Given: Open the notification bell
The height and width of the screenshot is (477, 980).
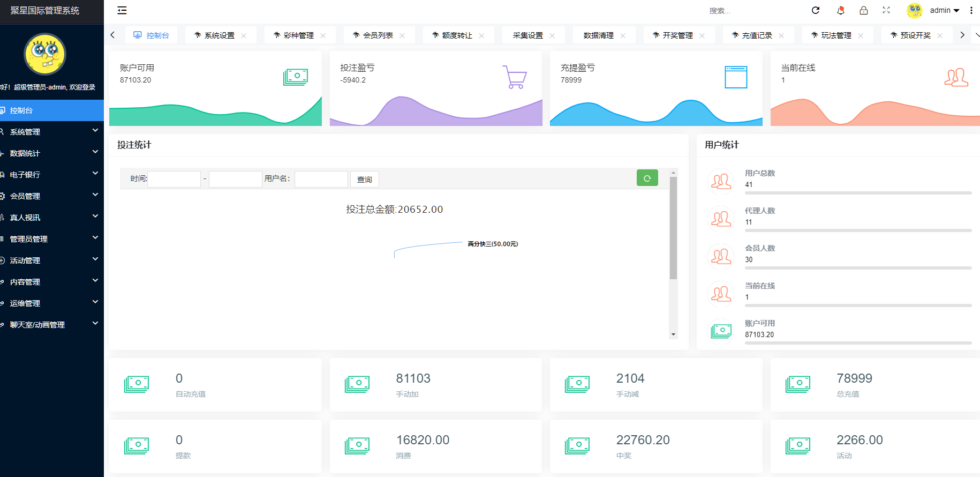Looking at the screenshot, I should [840, 10].
